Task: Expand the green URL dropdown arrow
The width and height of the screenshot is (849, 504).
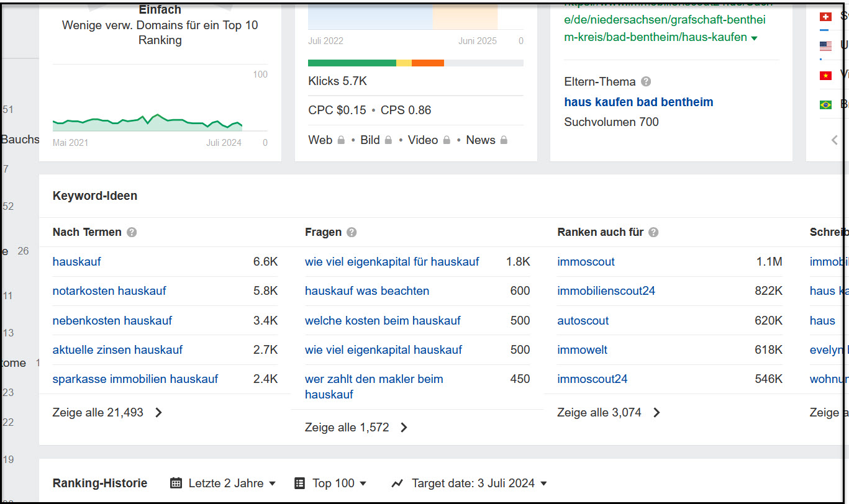Action: tap(754, 38)
